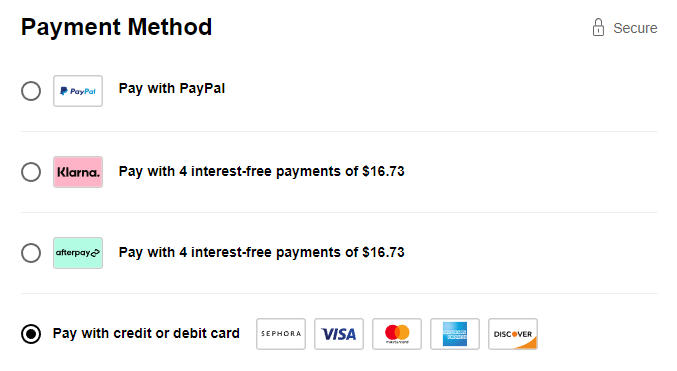Viewport: 677px width, 371px height.
Task: Click the American Express card icon
Action: click(x=455, y=334)
